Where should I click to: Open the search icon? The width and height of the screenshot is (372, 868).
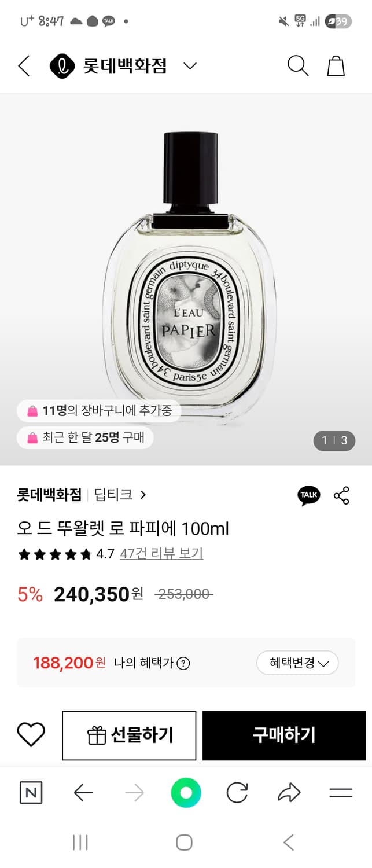(298, 65)
